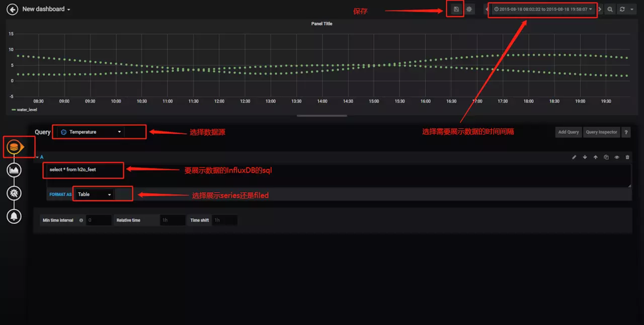Delete query A with trash icon
The image size is (644, 325).
627,157
